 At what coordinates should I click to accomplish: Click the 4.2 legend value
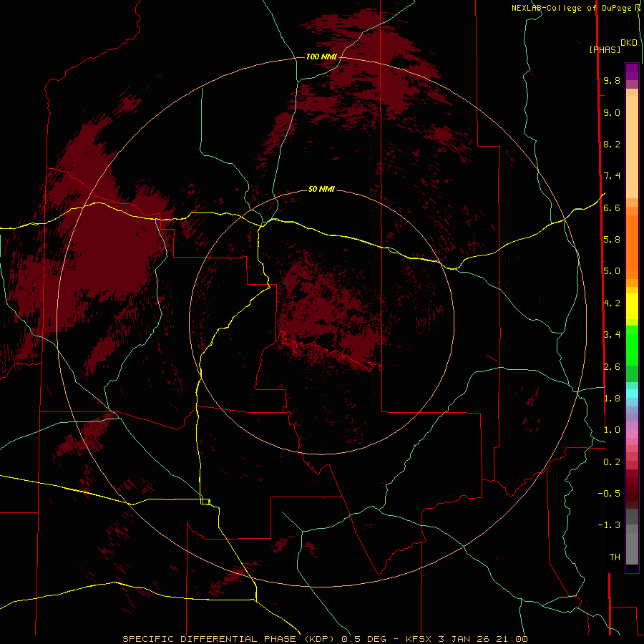612,303
